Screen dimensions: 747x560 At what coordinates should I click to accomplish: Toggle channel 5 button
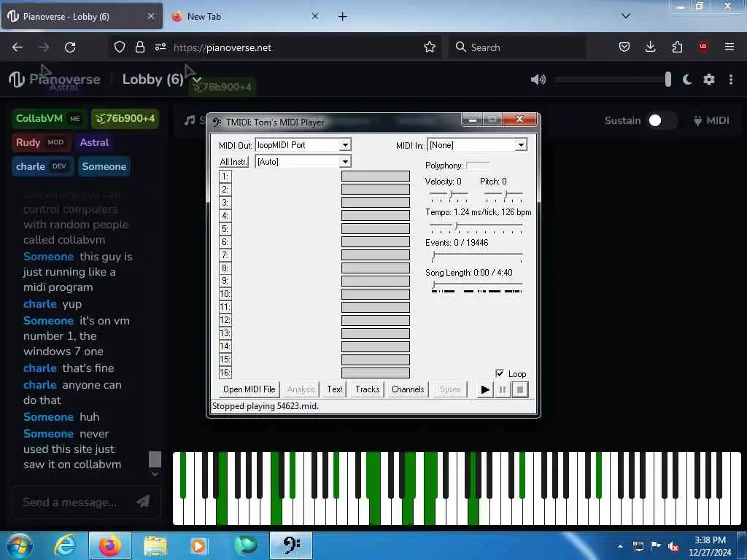pos(225,228)
